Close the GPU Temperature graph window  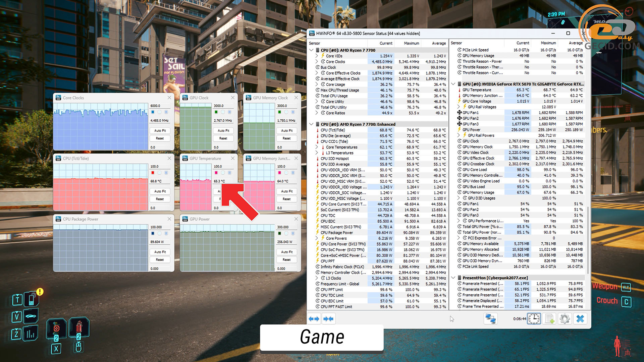click(232, 158)
